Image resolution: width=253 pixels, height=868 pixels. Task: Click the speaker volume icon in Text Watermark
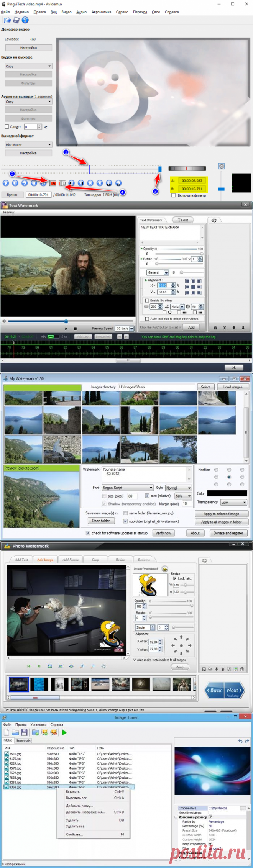[4, 321]
